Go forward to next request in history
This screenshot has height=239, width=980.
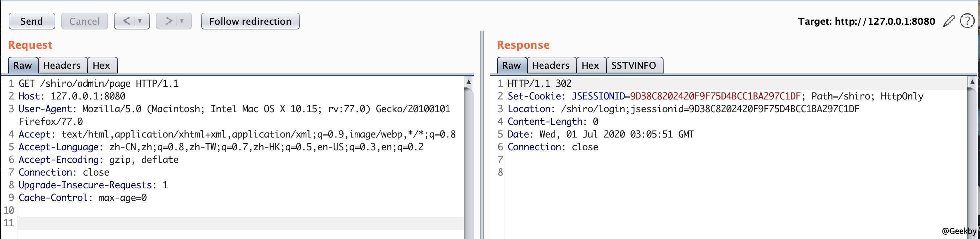(x=168, y=21)
